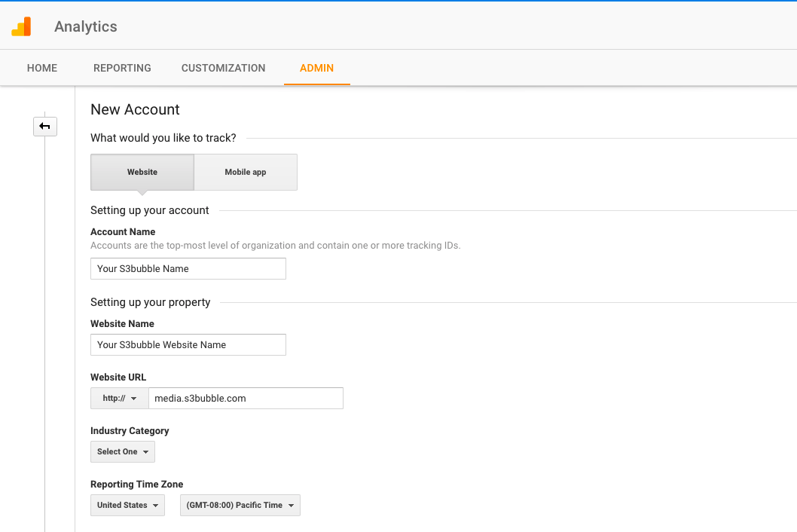Click the Website Name label
Image resolution: width=797 pixels, height=532 pixels.
[122, 323]
